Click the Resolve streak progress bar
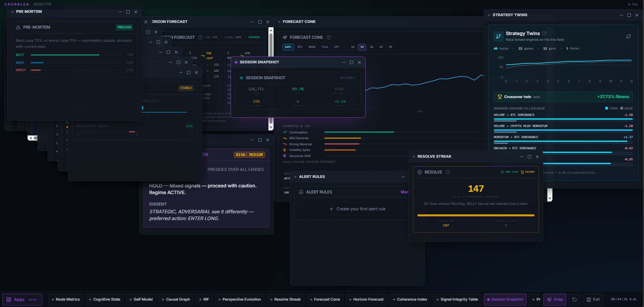Viewport: 644px width, 307px height. click(476, 215)
